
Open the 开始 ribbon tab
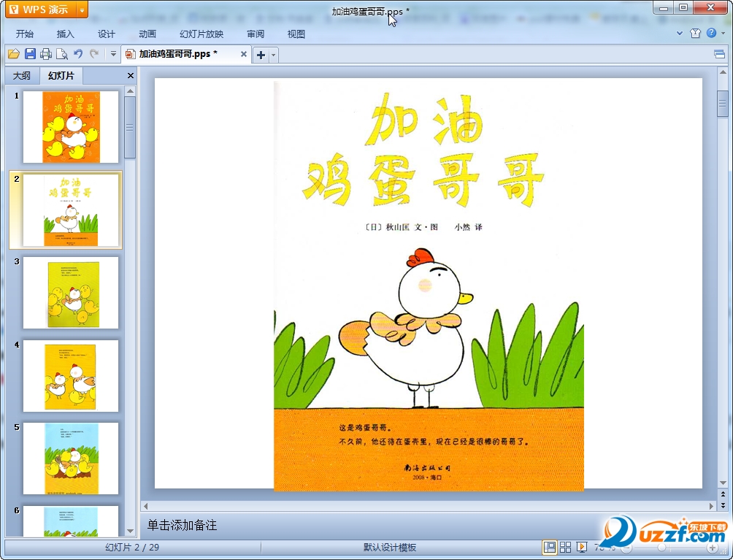[x=24, y=34]
